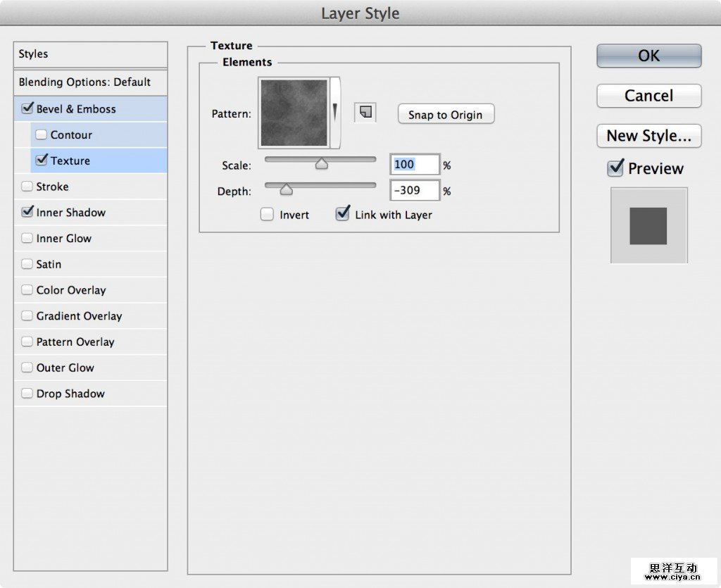The height and width of the screenshot is (588, 721).
Task: Toggle the Preview checkbox
Action: pyautogui.click(x=615, y=168)
